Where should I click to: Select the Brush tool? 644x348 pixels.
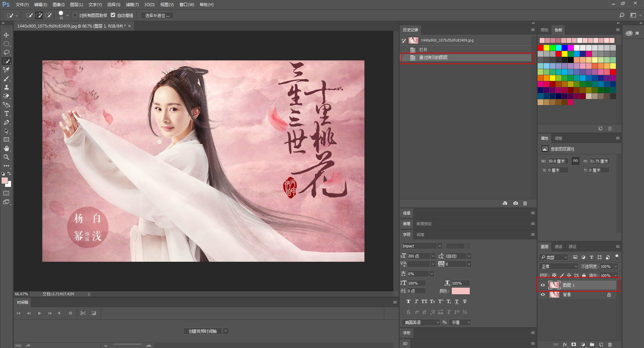(6, 79)
